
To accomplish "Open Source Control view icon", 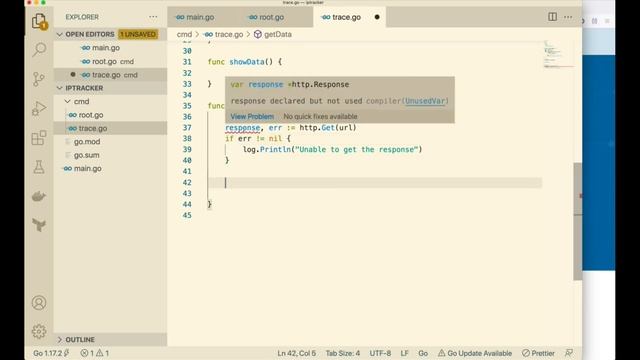I will (39, 79).
